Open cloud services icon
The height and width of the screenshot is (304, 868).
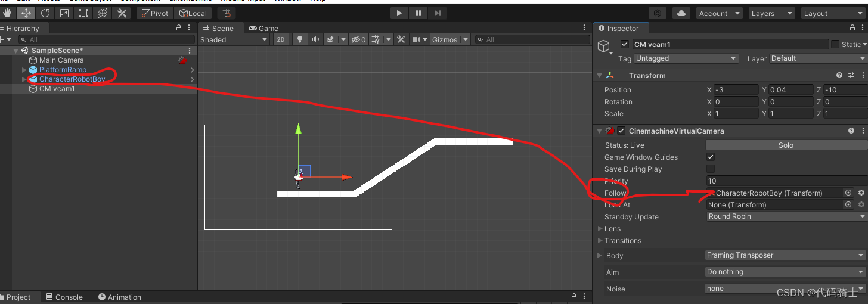tap(681, 13)
